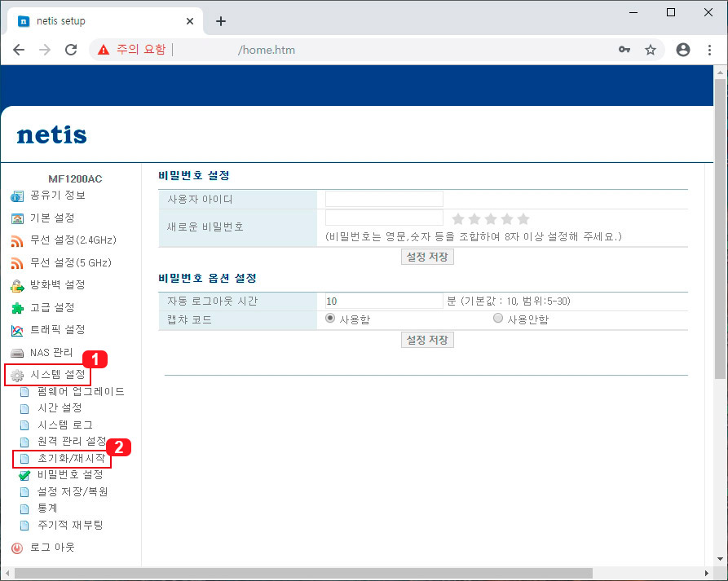Click the 주기적 재부팅 page icon

[x=24, y=526]
